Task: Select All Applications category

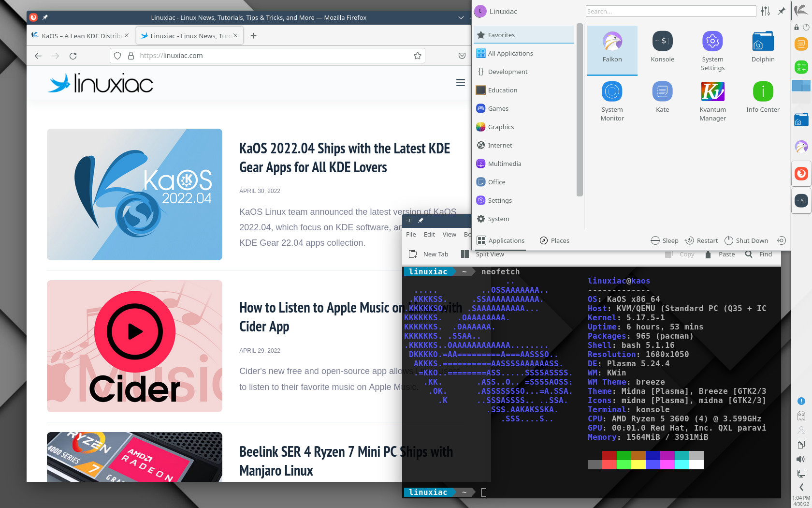Action: pyautogui.click(x=523, y=53)
